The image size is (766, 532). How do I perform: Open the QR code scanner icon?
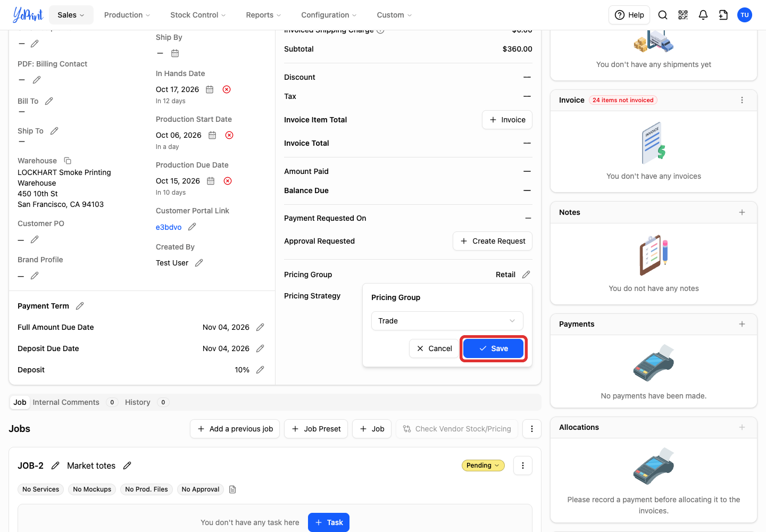point(683,15)
